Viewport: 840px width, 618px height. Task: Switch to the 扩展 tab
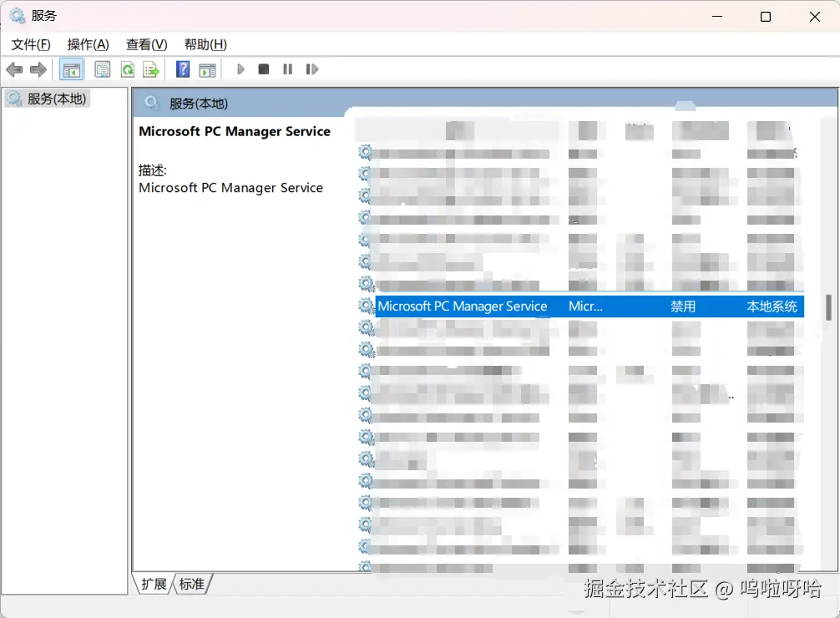click(x=154, y=584)
